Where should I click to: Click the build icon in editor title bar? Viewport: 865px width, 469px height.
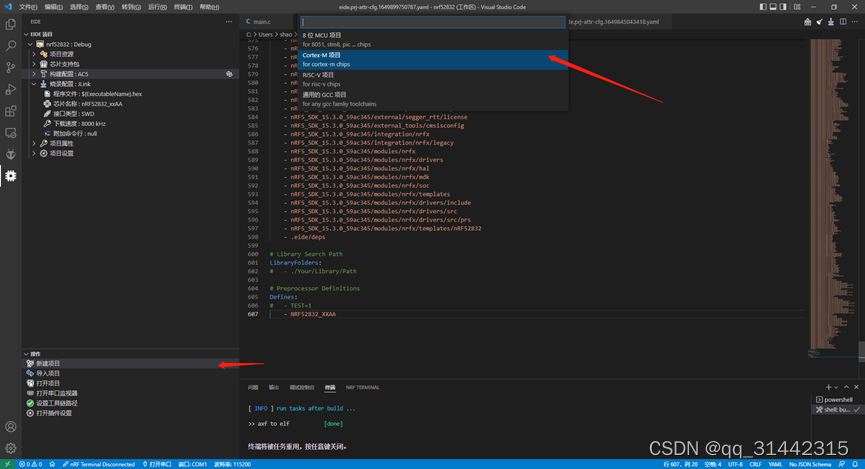coord(808,22)
